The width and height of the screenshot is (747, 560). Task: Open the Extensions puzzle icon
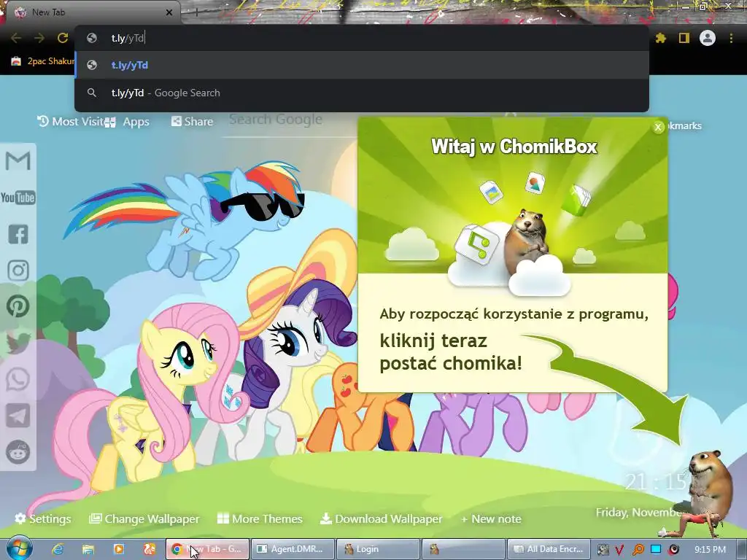(661, 38)
